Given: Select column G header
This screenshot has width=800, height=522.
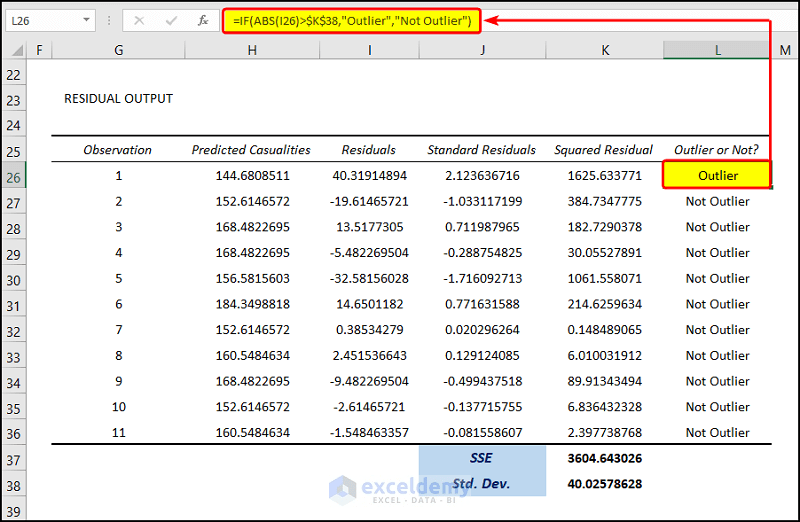Looking at the screenshot, I should click(118, 50).
